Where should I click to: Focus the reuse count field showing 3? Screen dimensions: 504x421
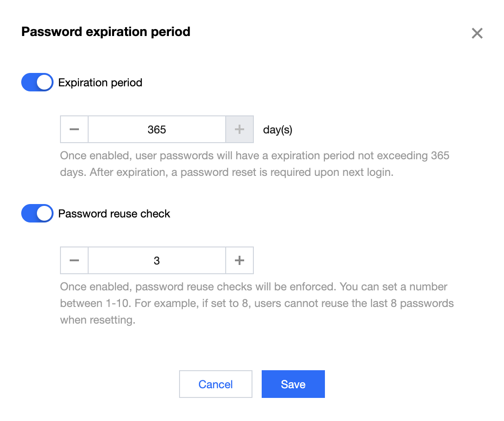coord(156,261)
